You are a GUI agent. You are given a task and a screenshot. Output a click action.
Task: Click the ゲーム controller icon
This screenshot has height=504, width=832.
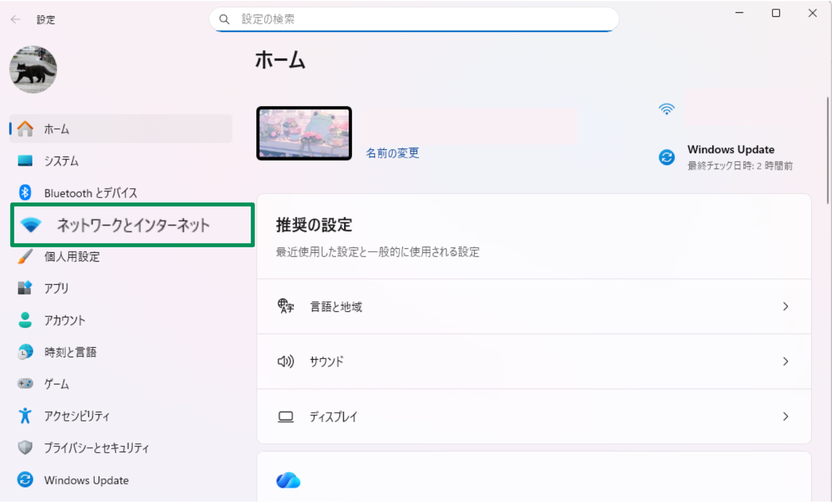[25, 383]
